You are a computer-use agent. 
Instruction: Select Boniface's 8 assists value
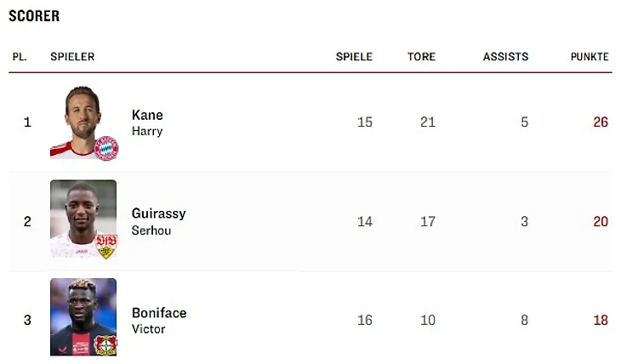[524, 321]
